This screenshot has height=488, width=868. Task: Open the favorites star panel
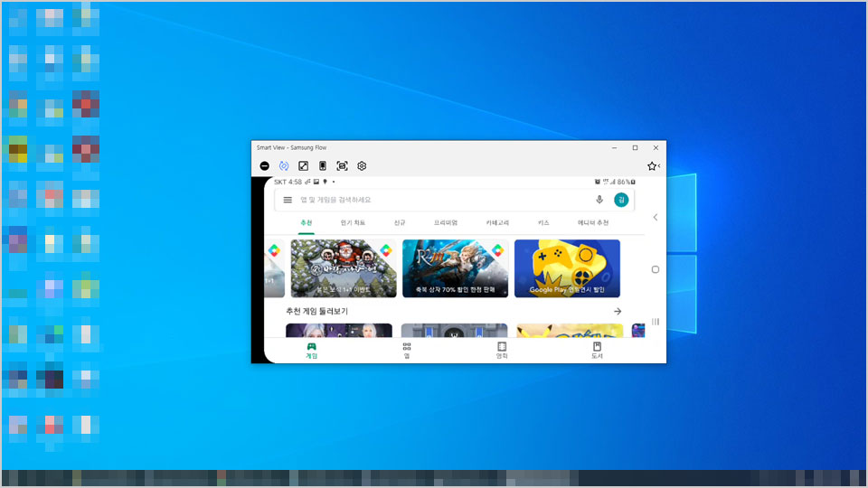click(x=653, y=166)
